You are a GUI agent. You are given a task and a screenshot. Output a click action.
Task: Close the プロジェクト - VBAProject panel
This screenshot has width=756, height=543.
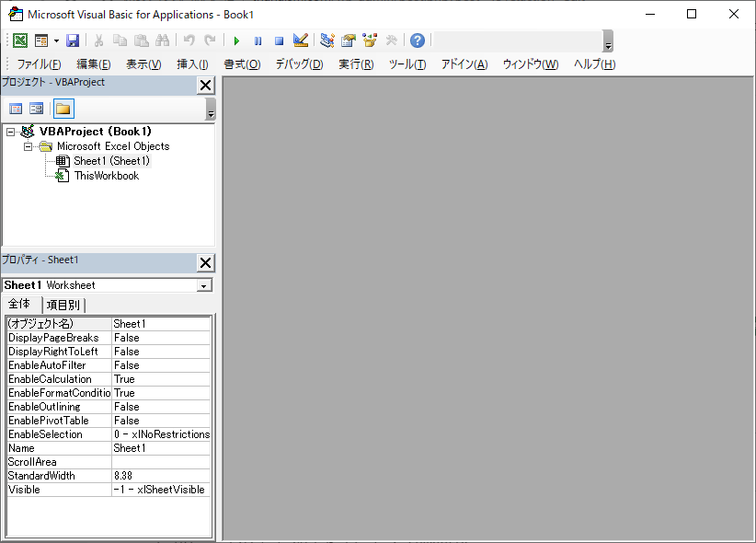[205, 85]
